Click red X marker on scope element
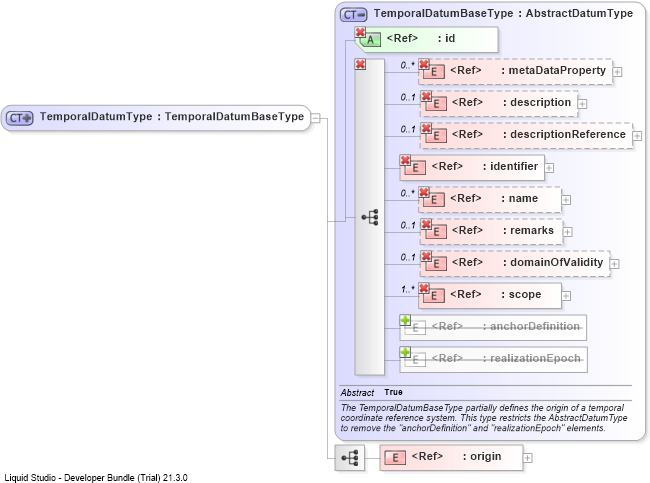The height and width of the screenshot is (483, 650). pos(424,288)
